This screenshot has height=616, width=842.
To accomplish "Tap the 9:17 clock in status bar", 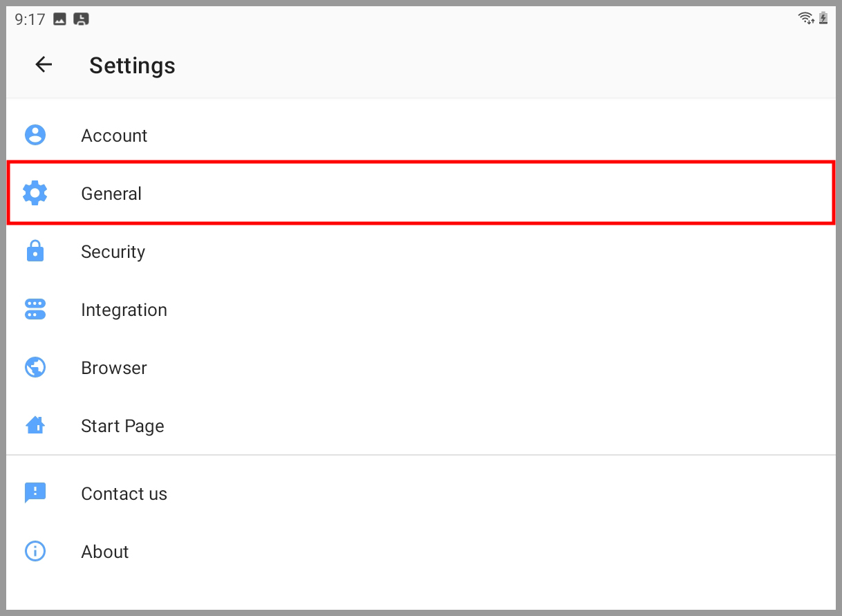I will click(x=30, y=19).
